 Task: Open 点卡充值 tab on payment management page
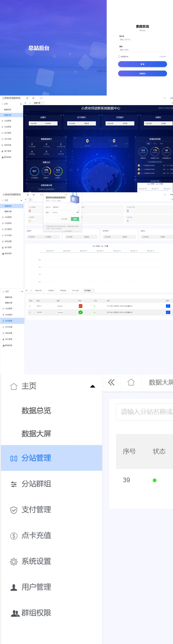(x=75, y=290)
